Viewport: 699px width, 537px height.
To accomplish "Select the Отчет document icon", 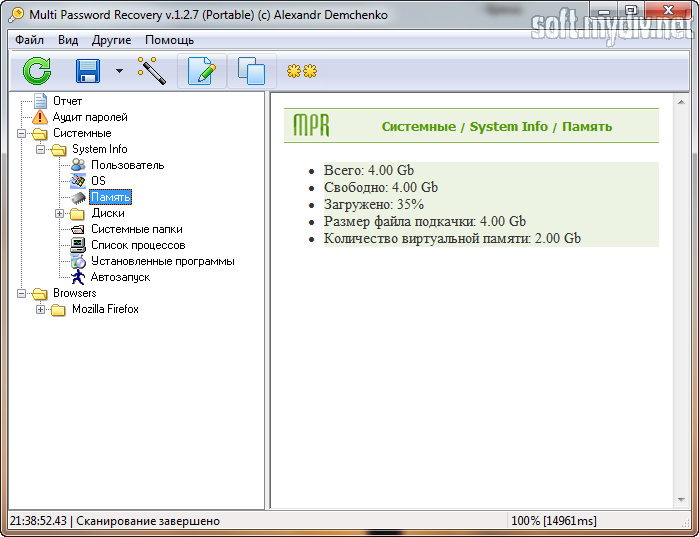I will [40, 101].
